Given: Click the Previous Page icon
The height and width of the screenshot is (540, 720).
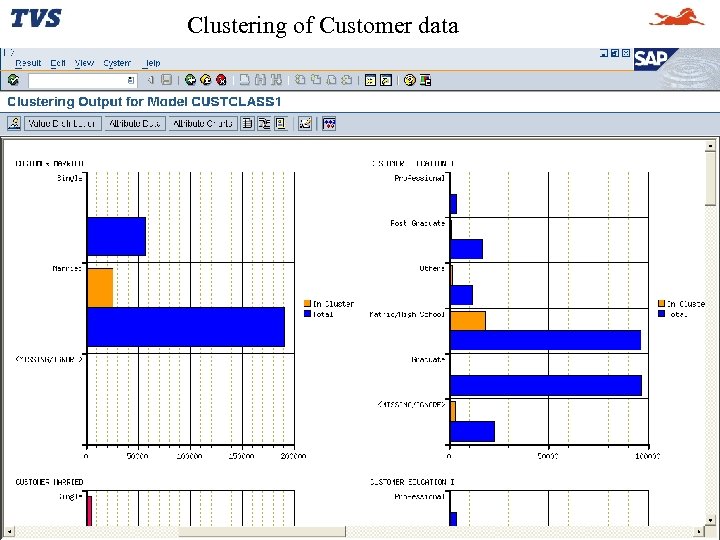Looking at the screenshot, I should [315, 80].
